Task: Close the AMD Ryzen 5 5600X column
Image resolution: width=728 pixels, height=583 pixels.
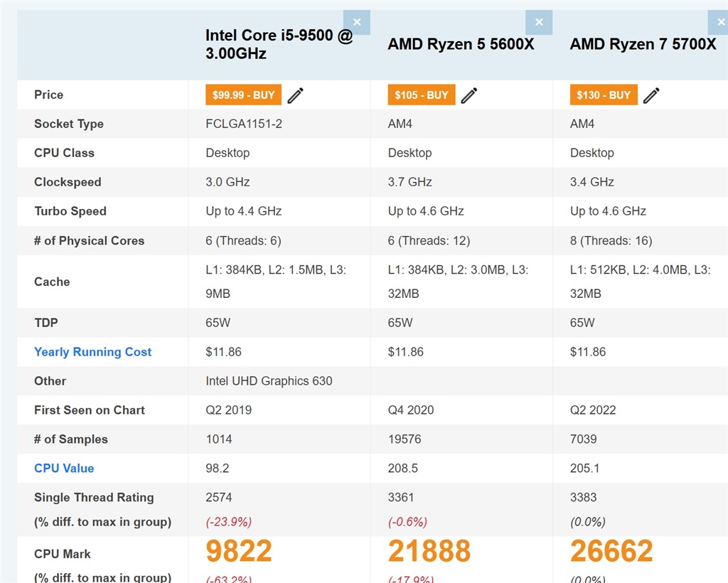Action: (539, 22)
